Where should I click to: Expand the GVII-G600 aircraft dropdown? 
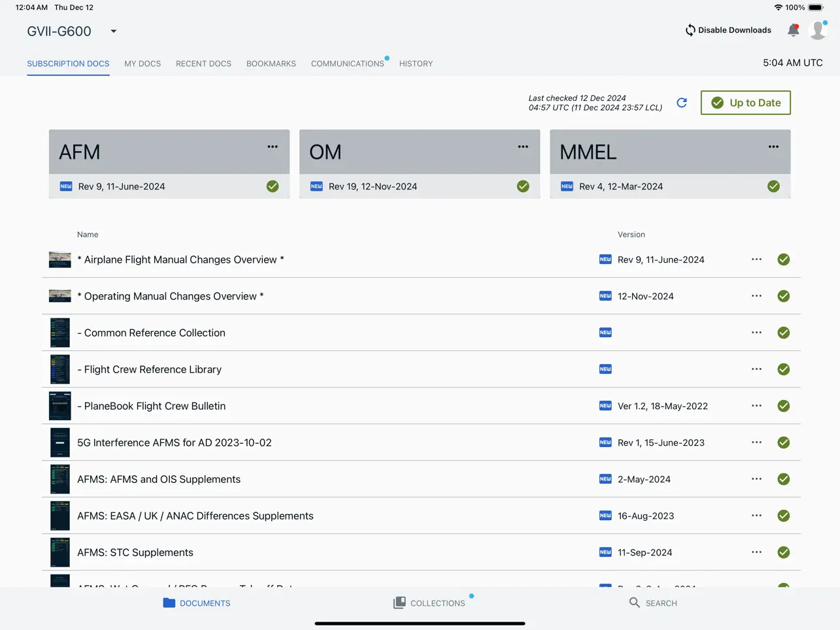(x=113, y=31)
